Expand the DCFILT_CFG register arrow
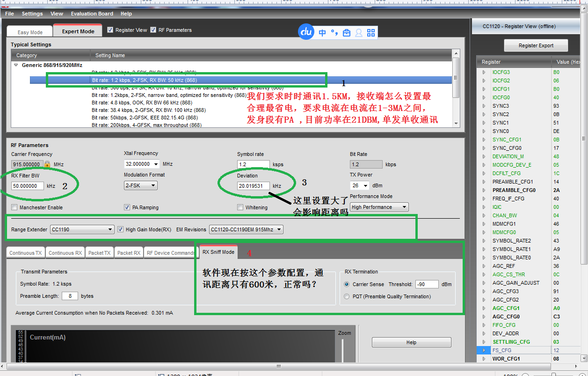The height and width of the screenshot is (376, 588). [484, 173]
